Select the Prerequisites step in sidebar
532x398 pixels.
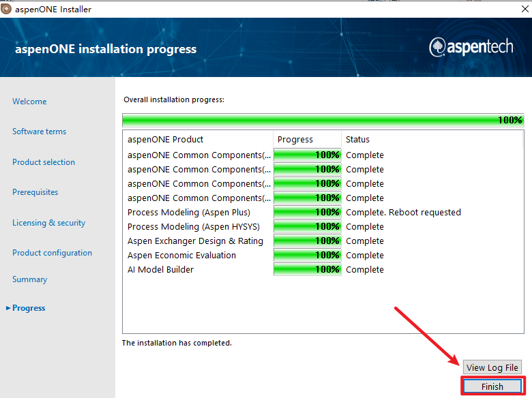point(35,192)
